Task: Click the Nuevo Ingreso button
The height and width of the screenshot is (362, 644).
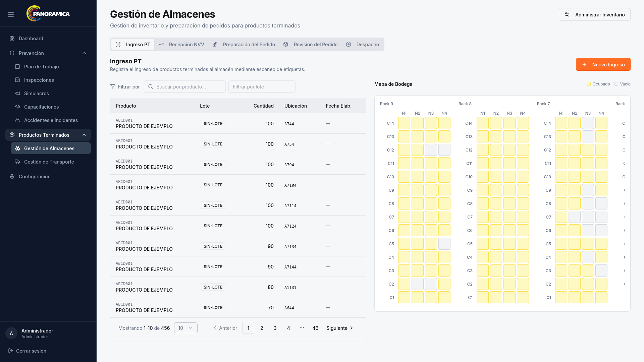Action: [603, 64]
